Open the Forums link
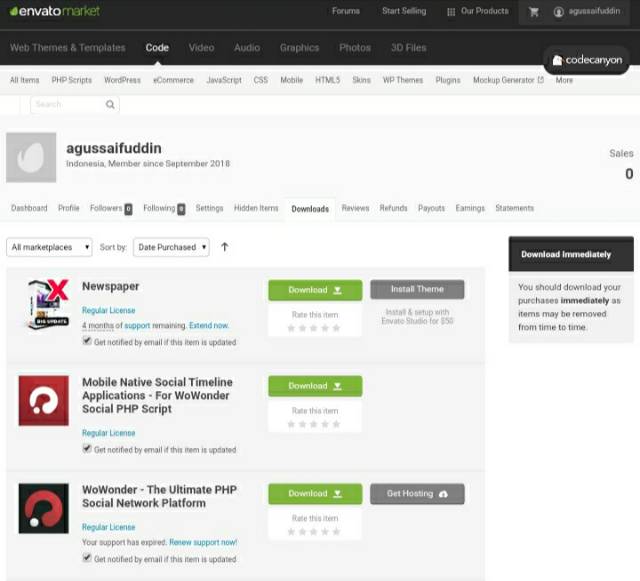 [x=346, y=11]
